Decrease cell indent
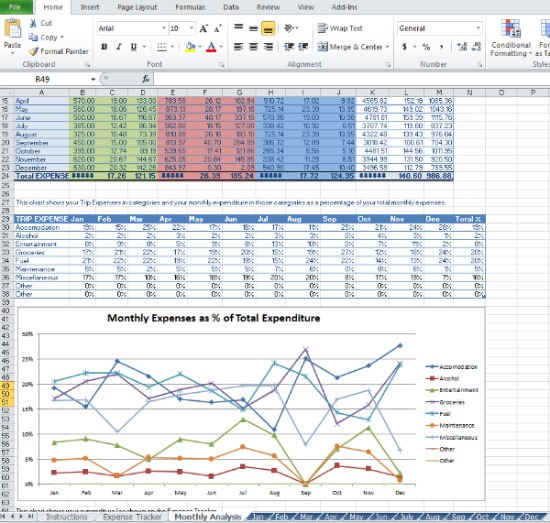This screenshot has height=523, width=550. click(x=289, y=47)
